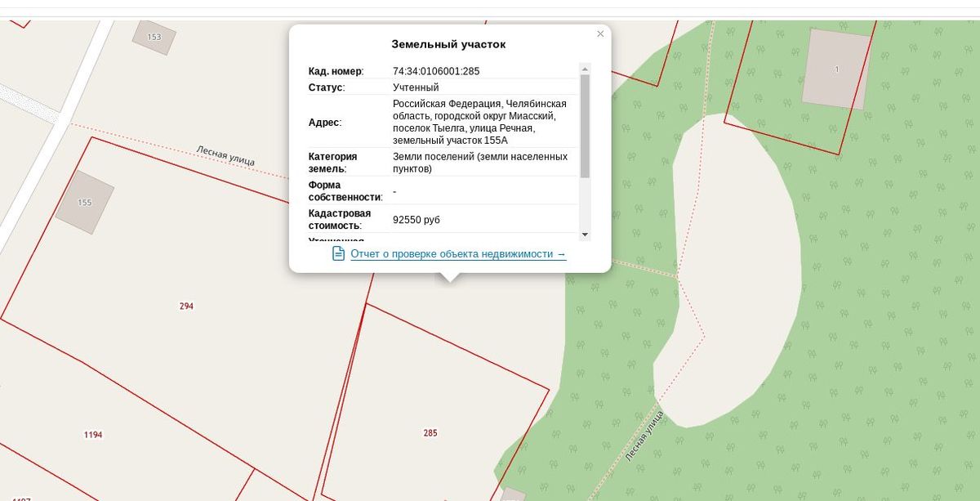The image size is (980, 501).
Task: Select parcel labeled 285 on map
Action: point(430,432)
